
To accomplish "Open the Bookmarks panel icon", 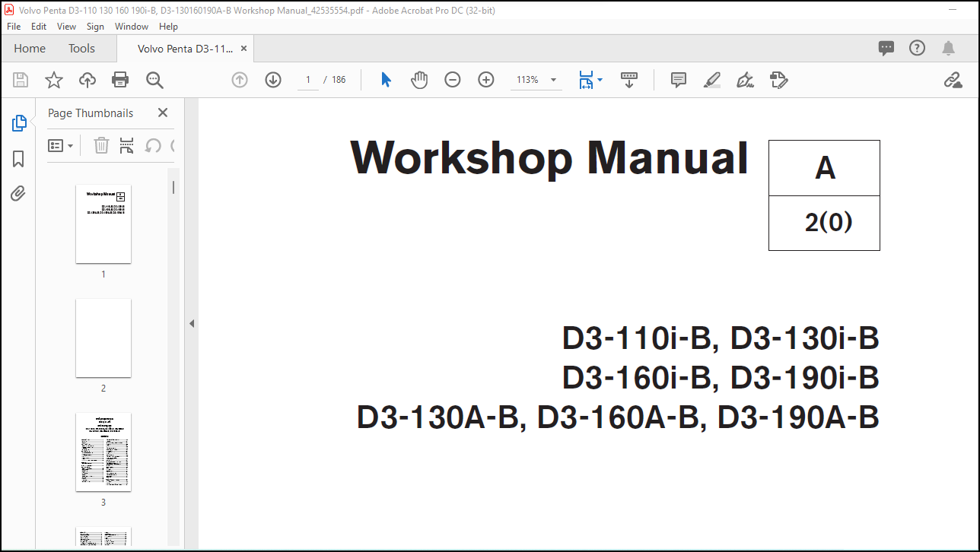I will tap(19, 159).
